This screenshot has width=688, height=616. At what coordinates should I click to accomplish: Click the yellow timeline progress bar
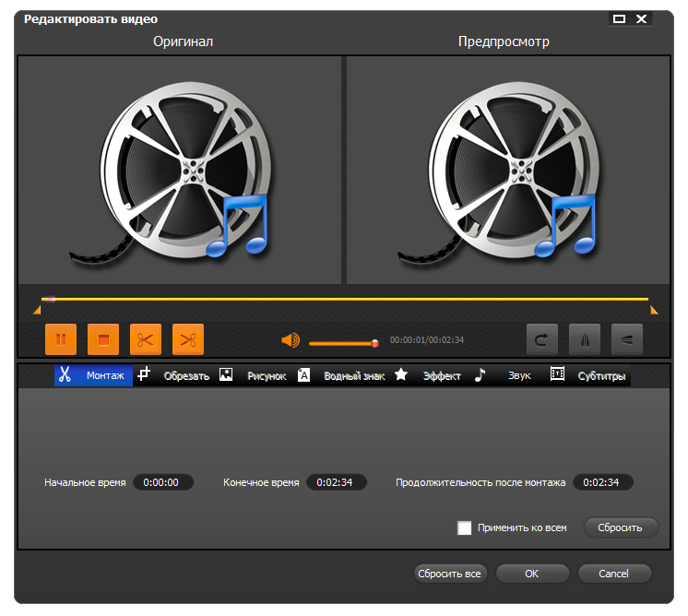(344, 299)
